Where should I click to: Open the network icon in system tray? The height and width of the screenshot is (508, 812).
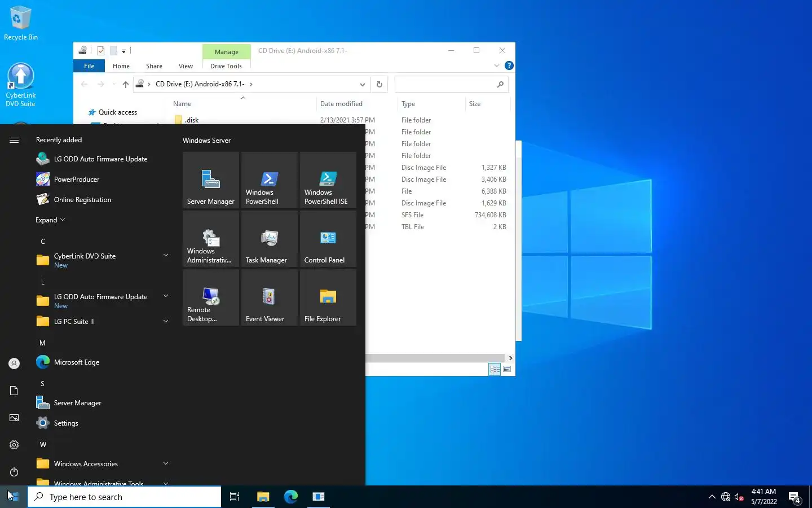click(x=726, y=497)
